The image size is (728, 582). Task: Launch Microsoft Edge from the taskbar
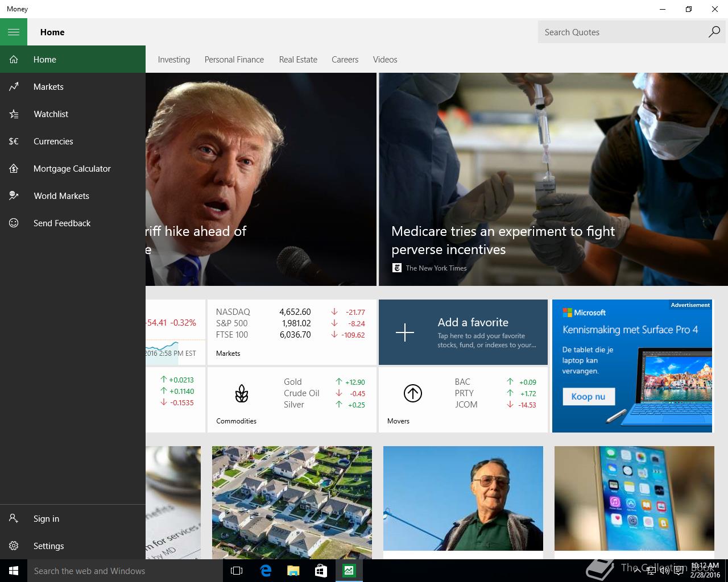tap(265, 571)
